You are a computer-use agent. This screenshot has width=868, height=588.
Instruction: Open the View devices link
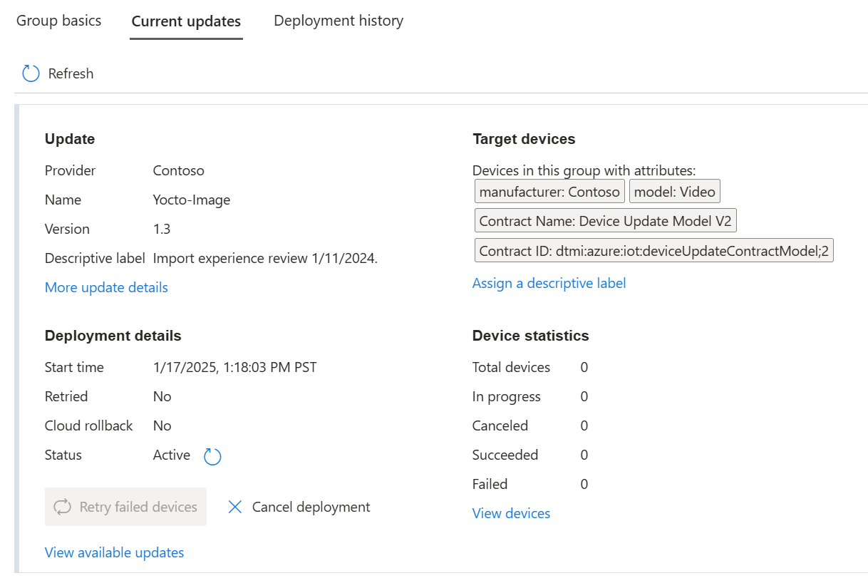(x=511, y=513)
